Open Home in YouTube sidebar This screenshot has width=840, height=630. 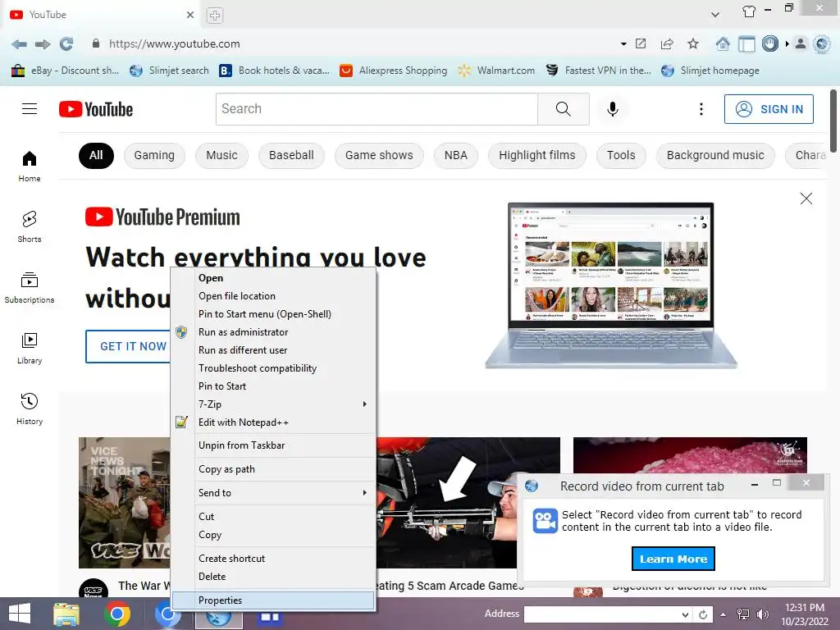30,166
